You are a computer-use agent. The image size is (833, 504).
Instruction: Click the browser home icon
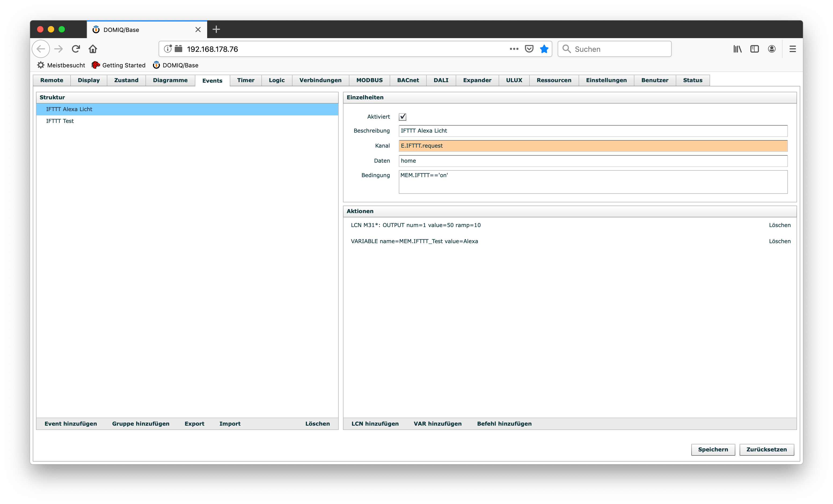click(x=93, y=49)
